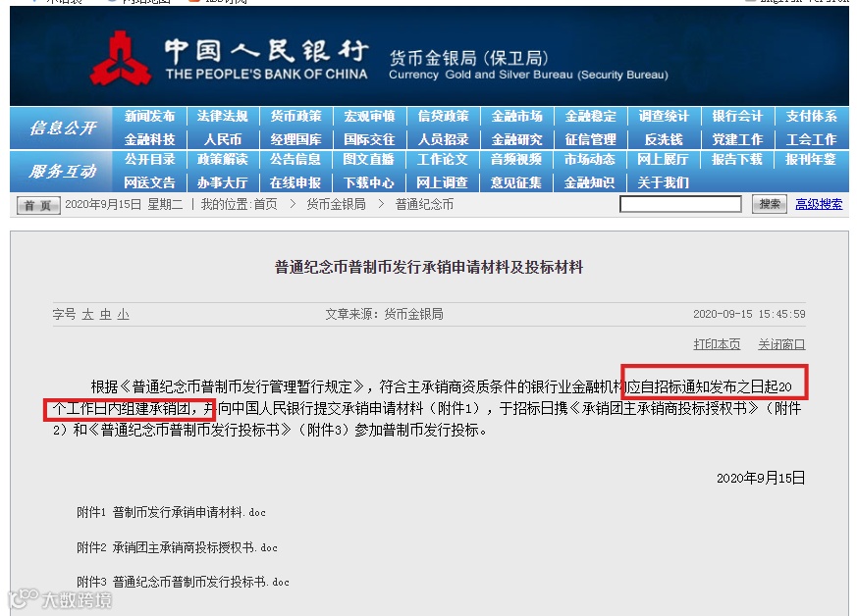Open 金融知识 menu item
The height and width of the screenshot is (616, 857).
click(589, 182)
